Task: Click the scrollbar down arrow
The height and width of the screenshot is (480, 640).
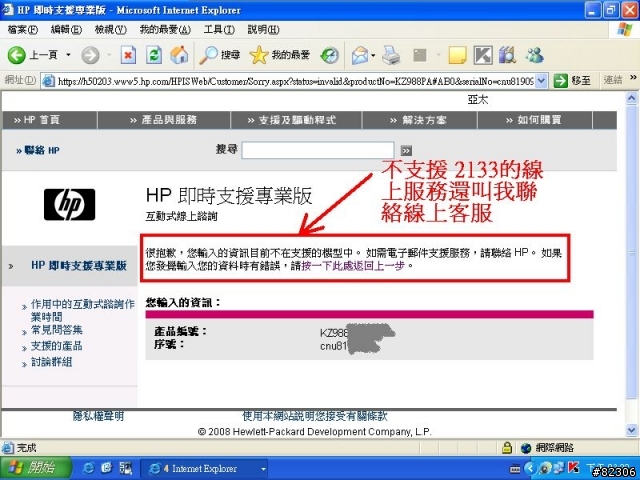Action: pyautogui.click(x=631, y=430)
